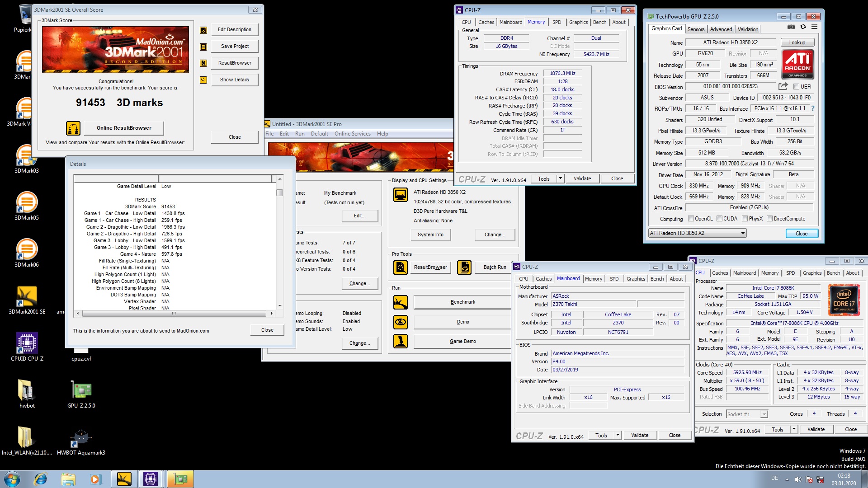Toggle the OpenCL checkbox
The image size is (868, 488).
click(691, 219)
